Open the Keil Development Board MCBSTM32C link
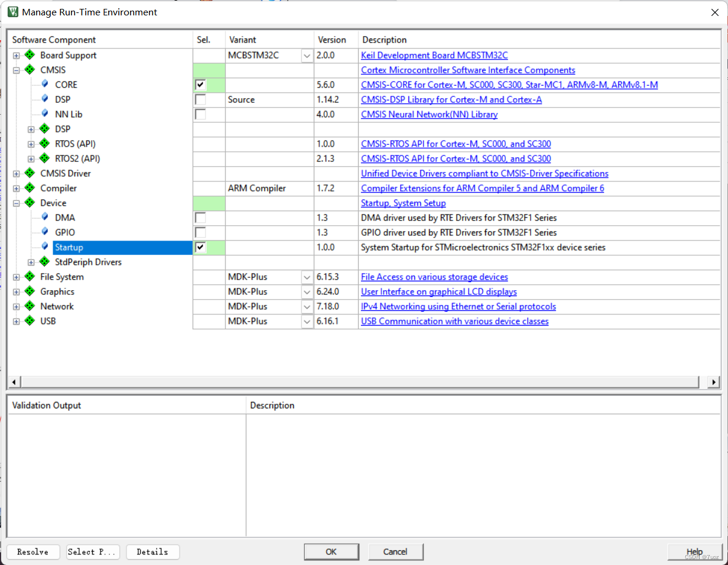The width and height of the screenshot is (728, 565). 434,56
